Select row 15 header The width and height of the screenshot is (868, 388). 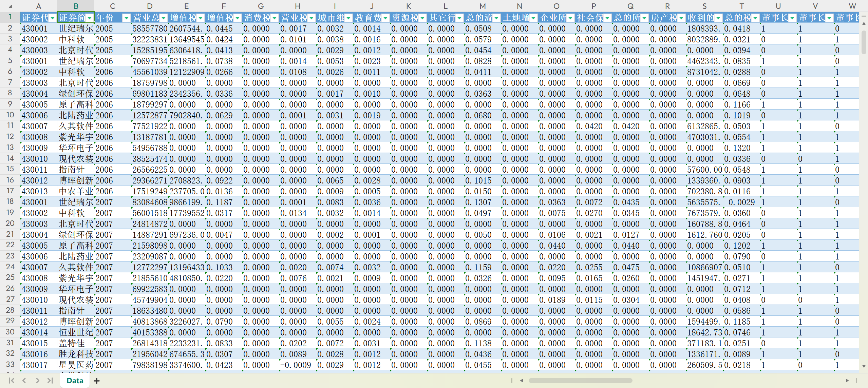coord(10,169)
